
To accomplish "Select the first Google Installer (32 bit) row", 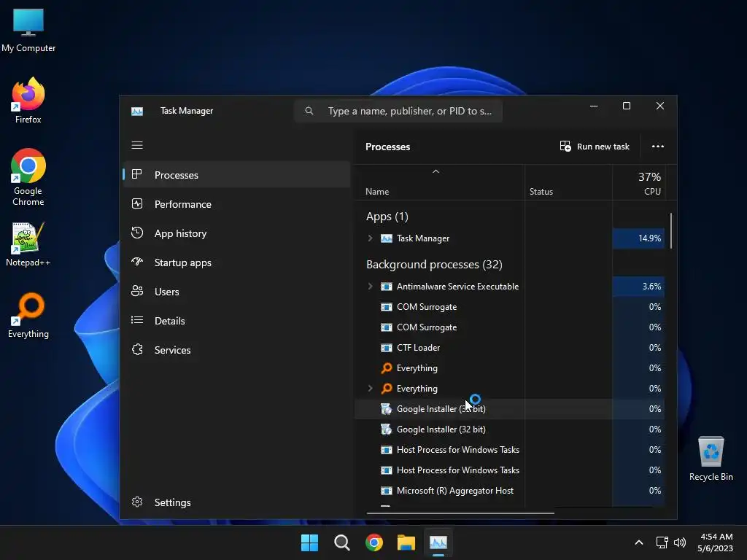I will (x=510, y=409).
